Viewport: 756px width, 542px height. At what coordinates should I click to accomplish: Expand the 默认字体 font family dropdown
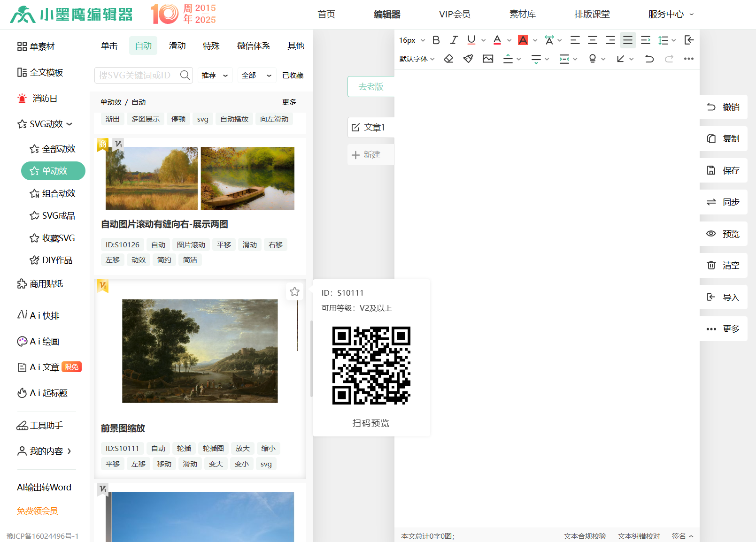(417, 59)
